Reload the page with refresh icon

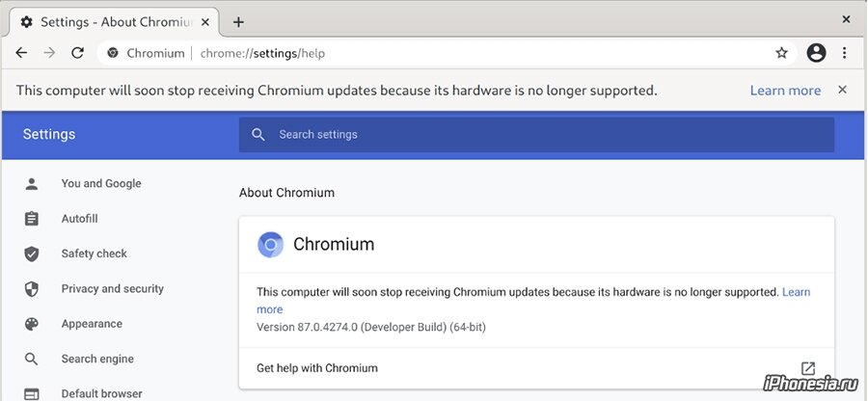[x=77, y=53]
